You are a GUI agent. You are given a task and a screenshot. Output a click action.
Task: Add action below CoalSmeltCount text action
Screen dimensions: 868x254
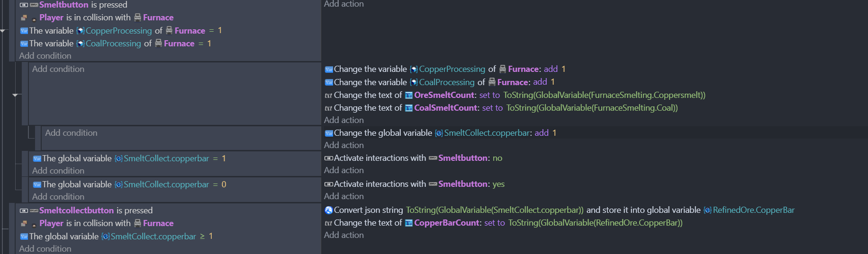(x=344, y=120)
